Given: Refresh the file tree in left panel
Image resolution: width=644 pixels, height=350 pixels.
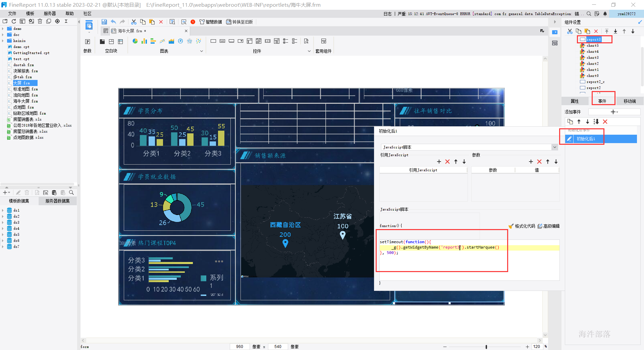Looking at the screenshot, I should [x=14, y=21].
